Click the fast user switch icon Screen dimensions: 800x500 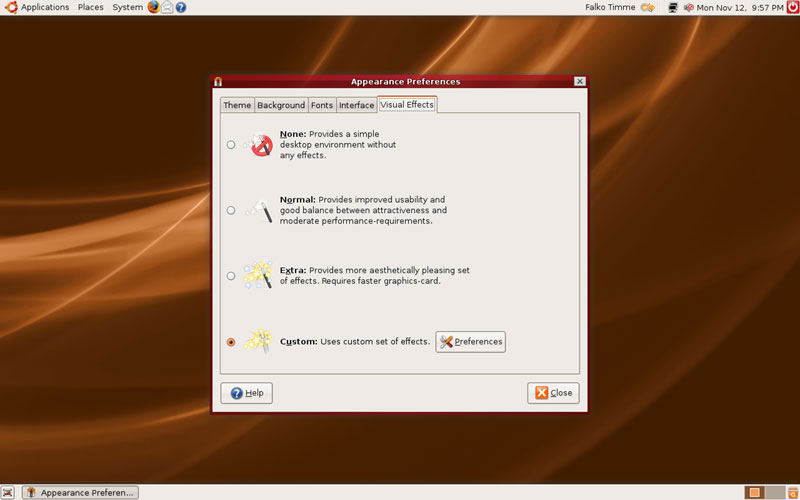[648, 7]
